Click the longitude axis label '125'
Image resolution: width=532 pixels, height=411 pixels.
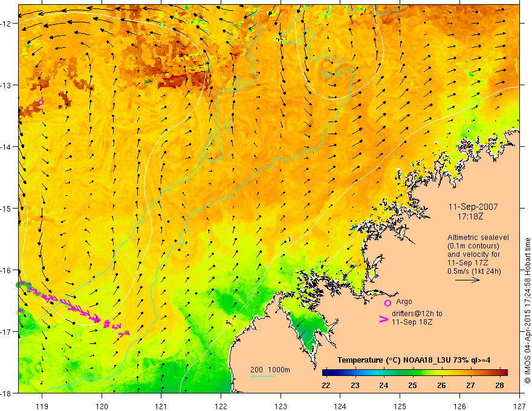pyautogui.click(x=400, y=406)
